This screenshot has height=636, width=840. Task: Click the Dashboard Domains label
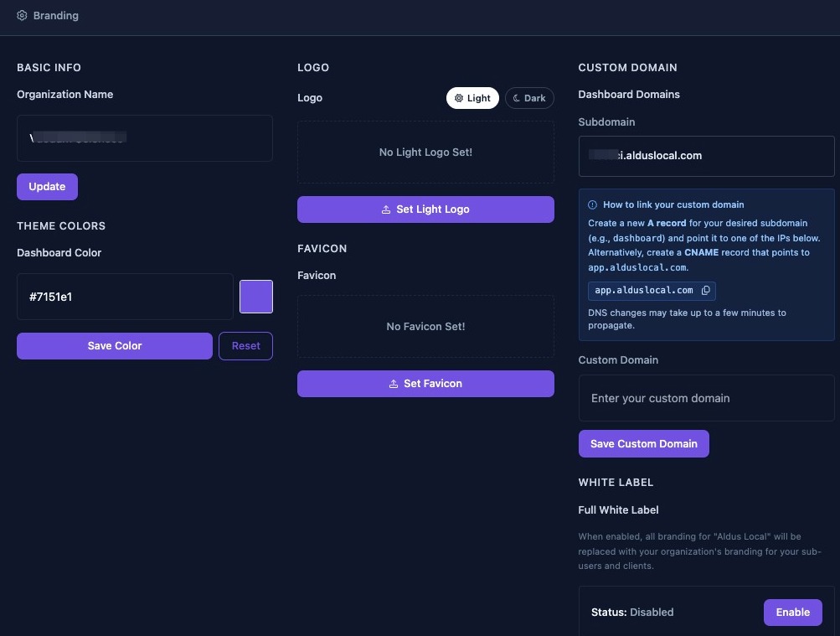[x=629, y=95]
